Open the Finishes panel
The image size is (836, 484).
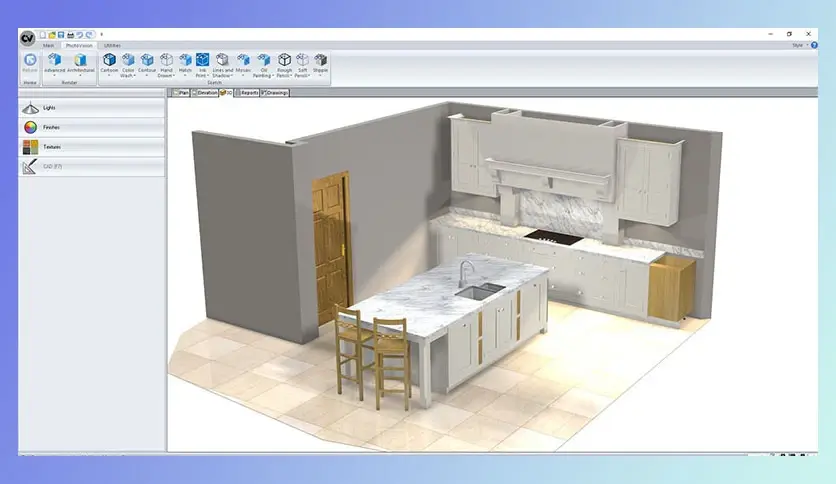pos(91,127)
